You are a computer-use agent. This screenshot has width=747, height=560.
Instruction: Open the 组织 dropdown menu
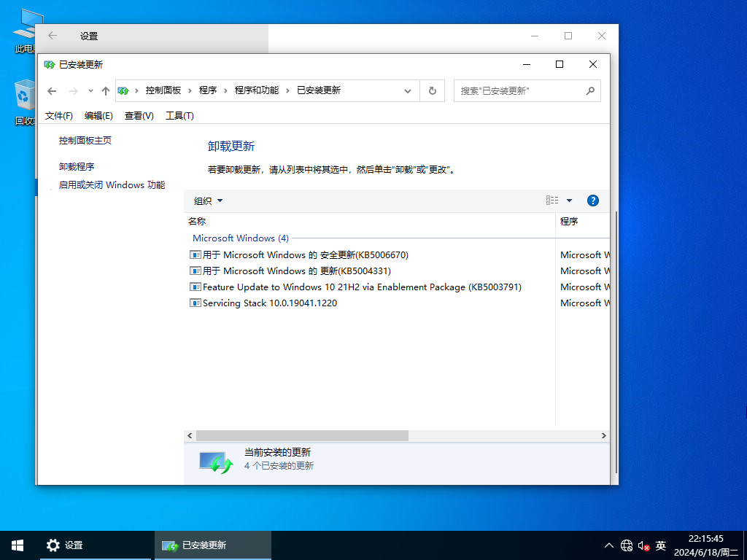tap(206, 201)
